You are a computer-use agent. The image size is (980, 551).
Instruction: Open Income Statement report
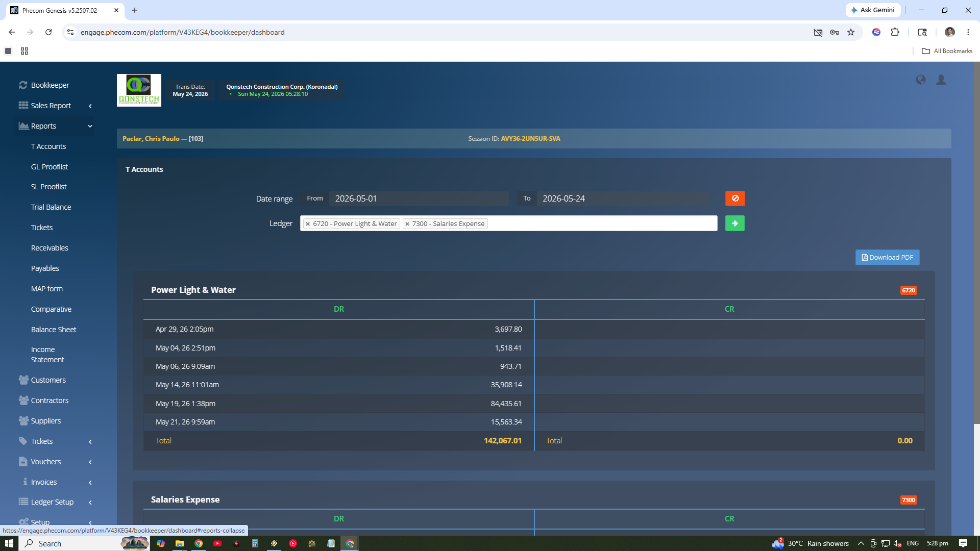[x=47, y=355]
